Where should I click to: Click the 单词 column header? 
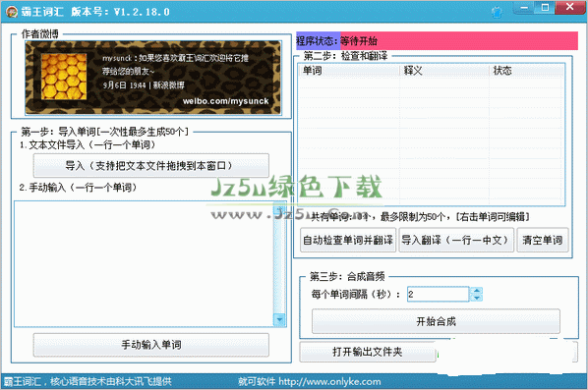349,71
